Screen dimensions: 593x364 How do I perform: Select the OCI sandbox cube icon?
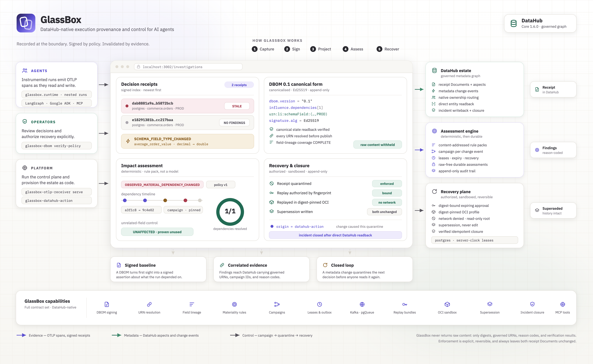tap(447, 304)
